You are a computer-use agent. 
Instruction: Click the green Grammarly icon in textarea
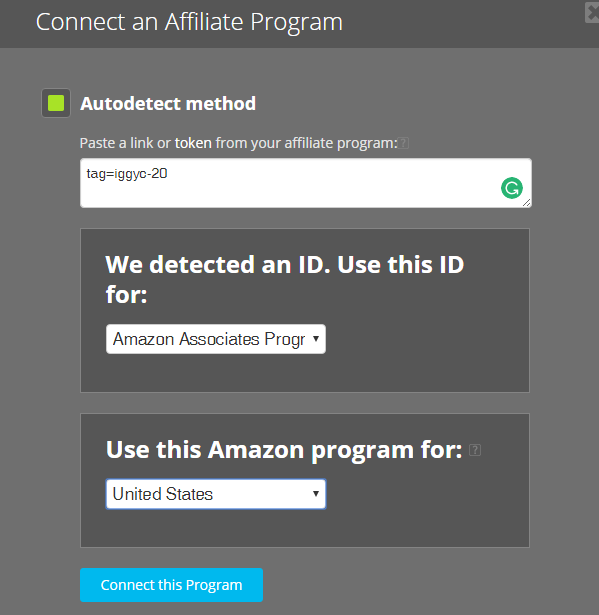pyautogui.click(x=512, y=188)
